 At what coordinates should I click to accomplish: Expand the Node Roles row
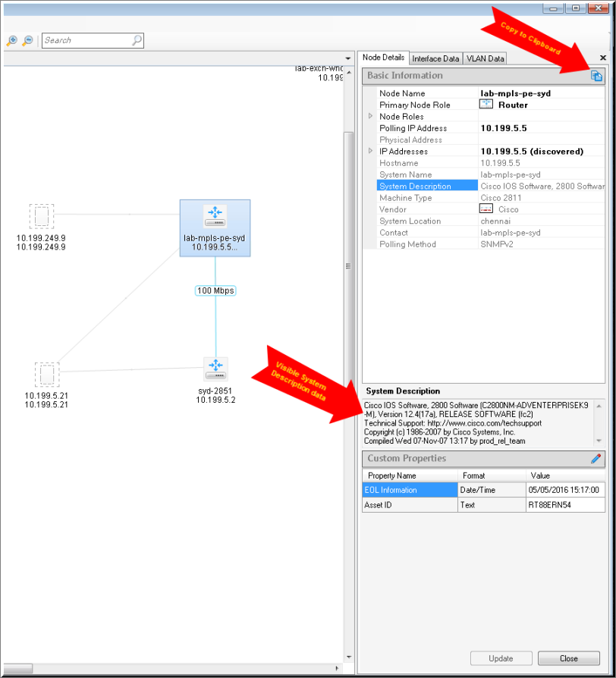[x=370, y=116]
